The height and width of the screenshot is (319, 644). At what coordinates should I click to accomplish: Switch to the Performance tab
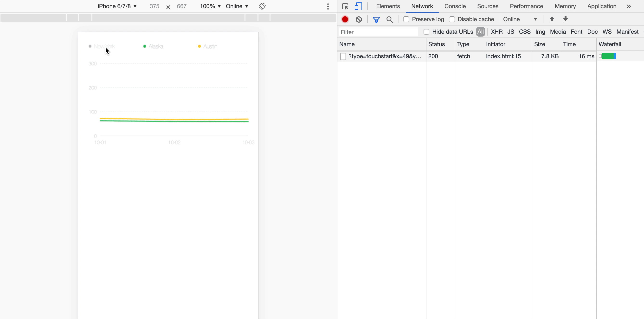526,6
